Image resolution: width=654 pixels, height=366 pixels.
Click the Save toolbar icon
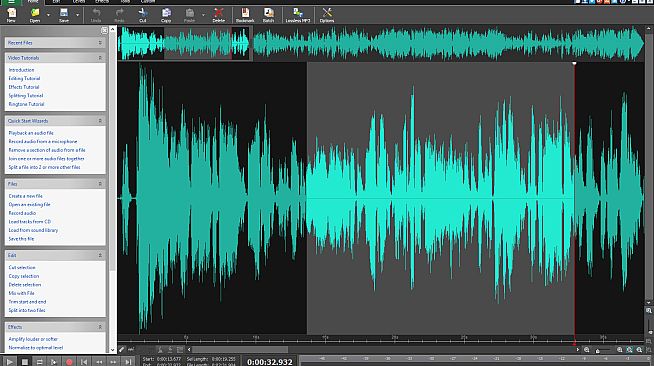[64, 15]
